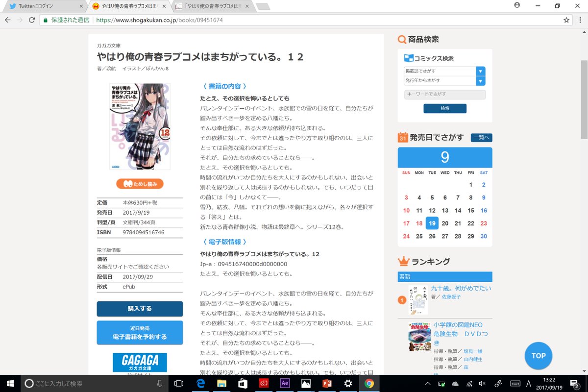Screen dimensions: 588x392
Task: Select calendar date 1
Action: point(471,185)
